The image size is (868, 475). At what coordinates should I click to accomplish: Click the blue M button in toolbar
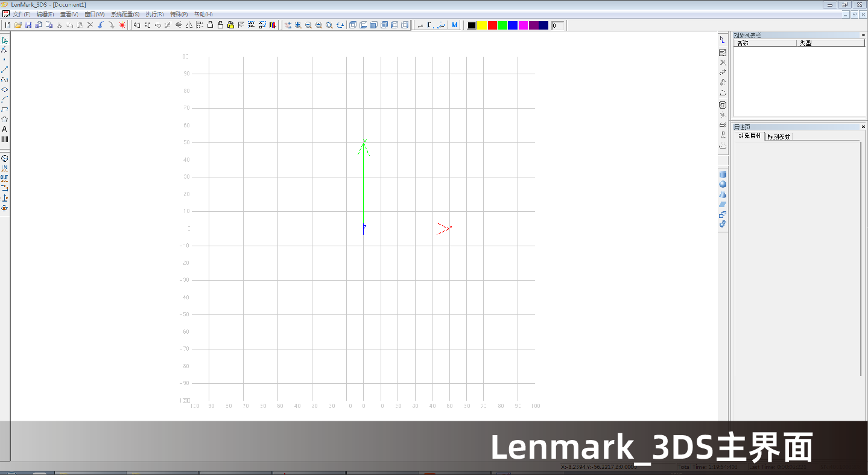[x=454, y=25]
